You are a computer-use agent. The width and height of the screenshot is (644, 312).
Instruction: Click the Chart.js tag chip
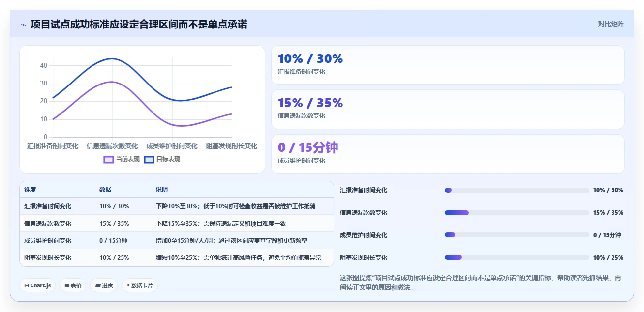pos(37,285)
